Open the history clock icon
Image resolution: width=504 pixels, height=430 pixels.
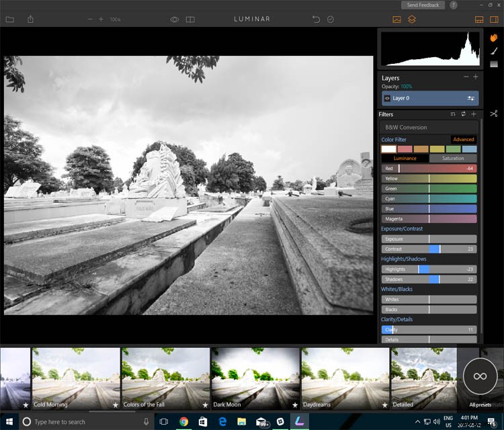point(331,19)
